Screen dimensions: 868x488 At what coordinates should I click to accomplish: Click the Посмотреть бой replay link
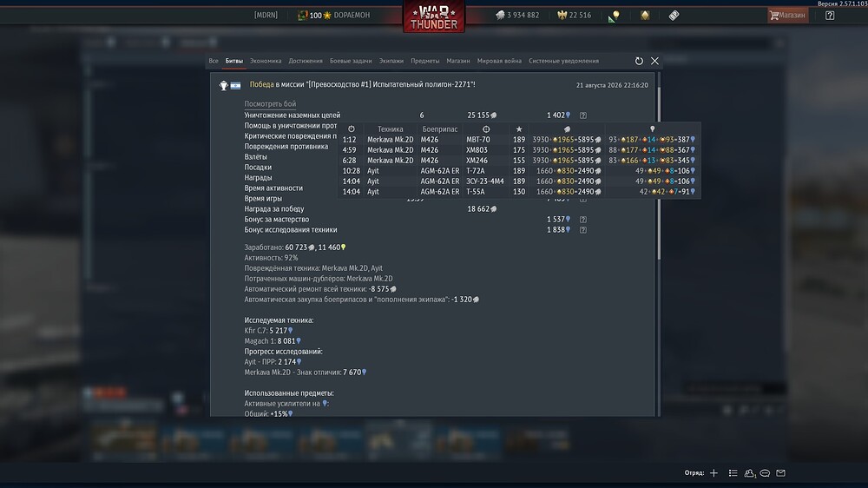tap(270, 103)
